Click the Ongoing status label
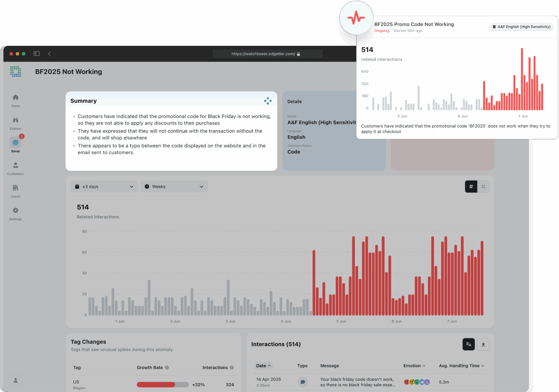The width and height of the screenshot is (559, 392). (382, 31)
